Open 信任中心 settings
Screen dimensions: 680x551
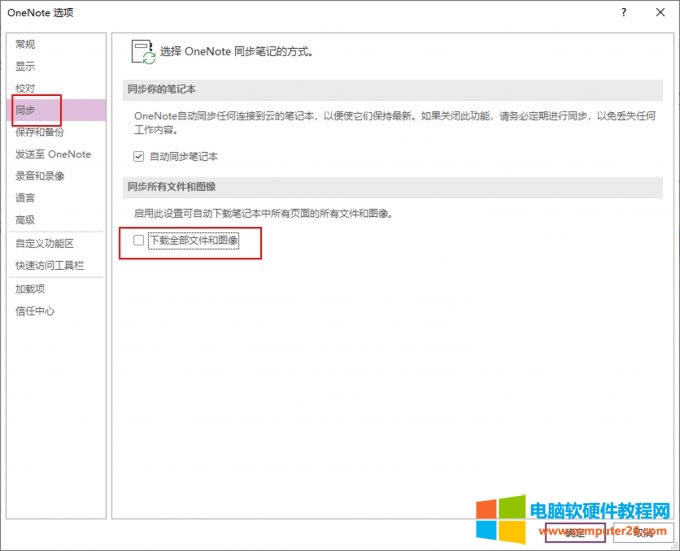35,311
